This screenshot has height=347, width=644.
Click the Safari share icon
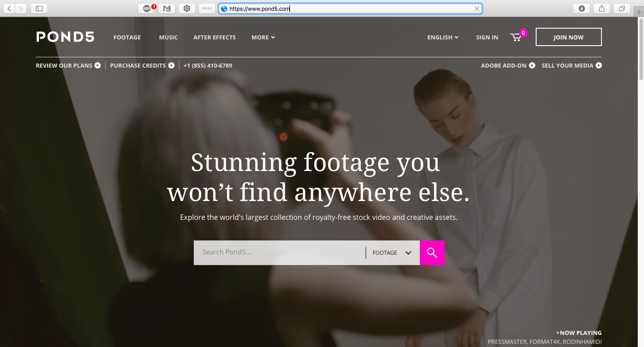pyautogui.click(x=601, y=9)
